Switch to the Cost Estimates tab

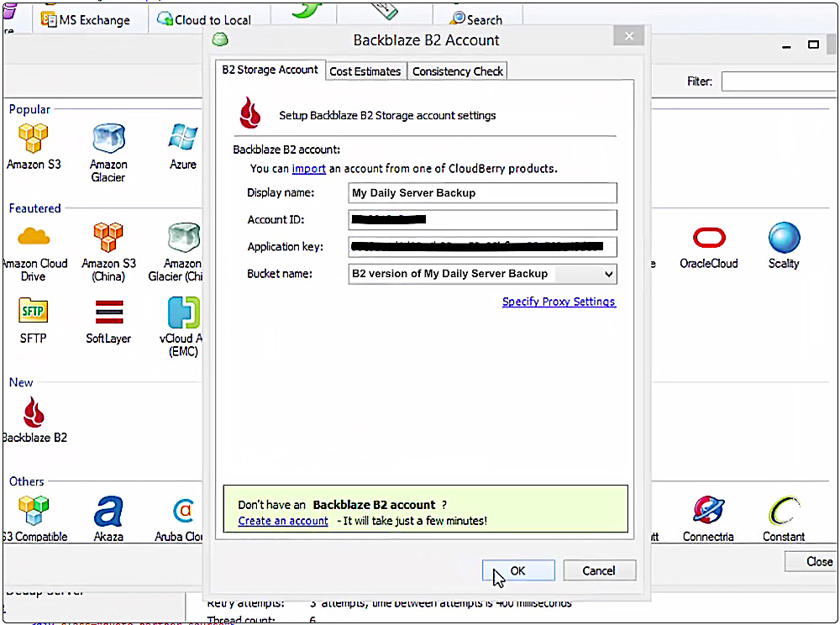(x=365, y=71)
